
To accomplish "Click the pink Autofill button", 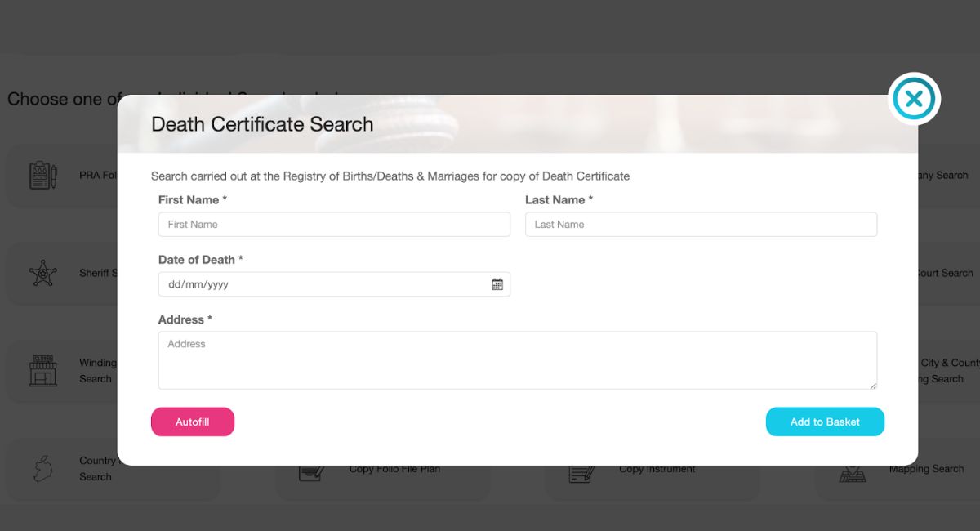I will (x=193, y=422).
